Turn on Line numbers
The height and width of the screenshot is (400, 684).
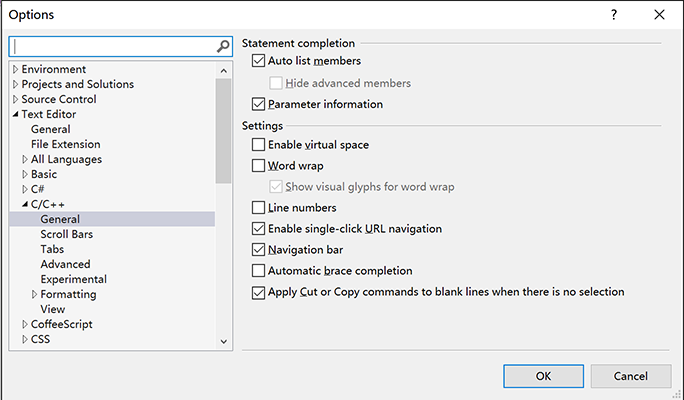click(x=258, y=208)
